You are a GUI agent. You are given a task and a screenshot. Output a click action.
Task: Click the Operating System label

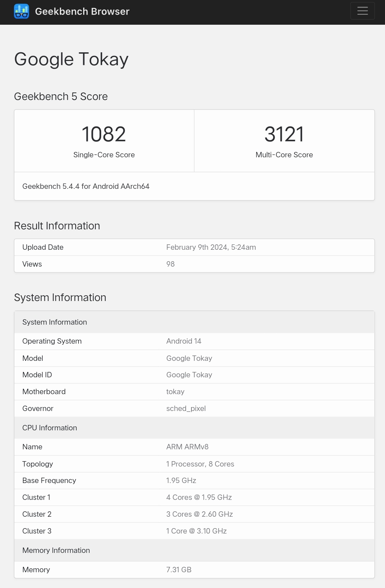click(52, 341)
